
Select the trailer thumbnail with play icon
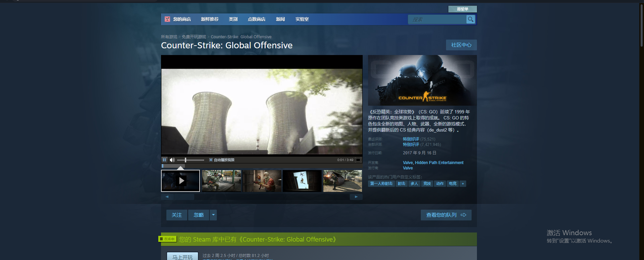pyautogui.click(x=180, y=181)
